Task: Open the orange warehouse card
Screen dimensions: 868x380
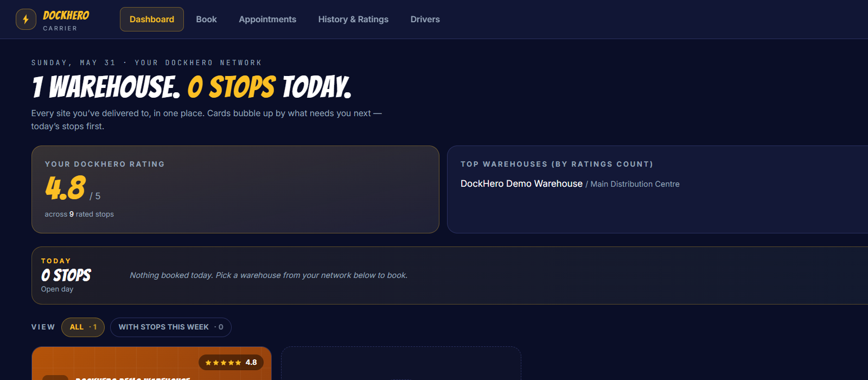Action: tap(151, 364)
